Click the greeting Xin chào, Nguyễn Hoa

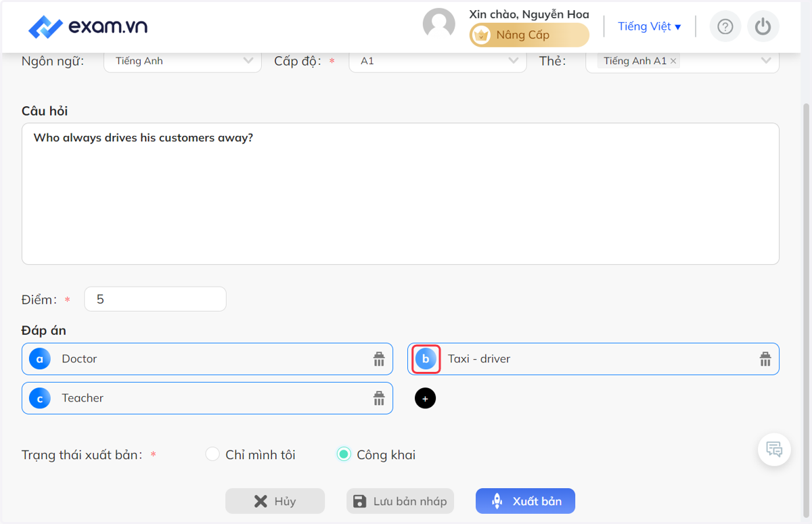click(x=529, y=14)
